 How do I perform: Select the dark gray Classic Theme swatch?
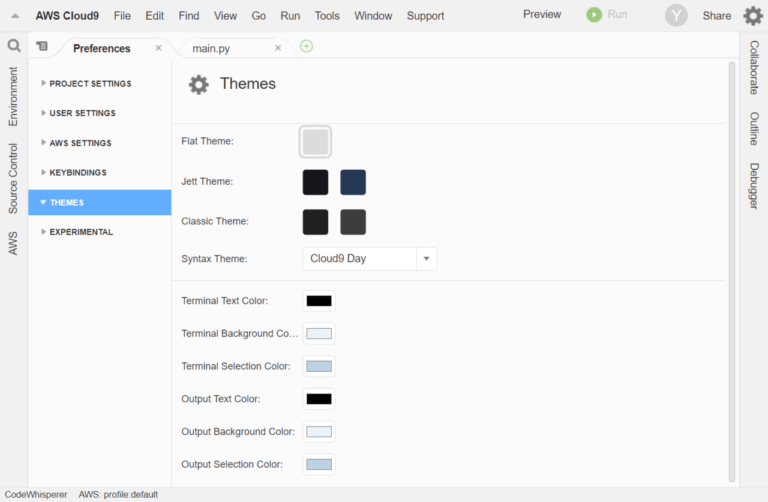tap(353, 222)
